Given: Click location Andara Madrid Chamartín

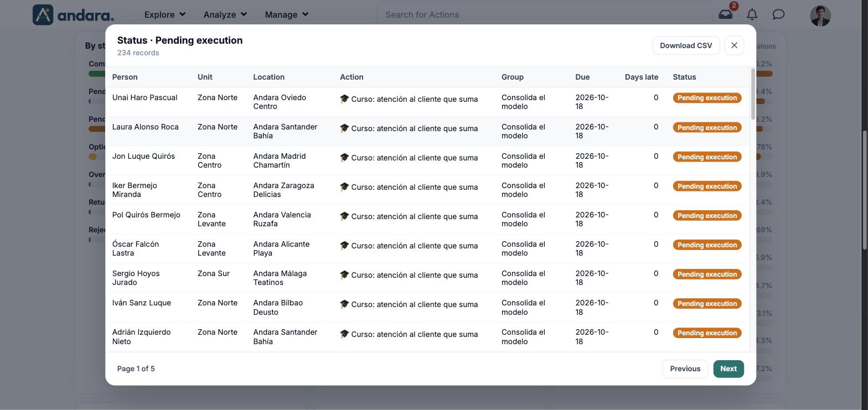Looking at the screenshot, I should point(280,160).
